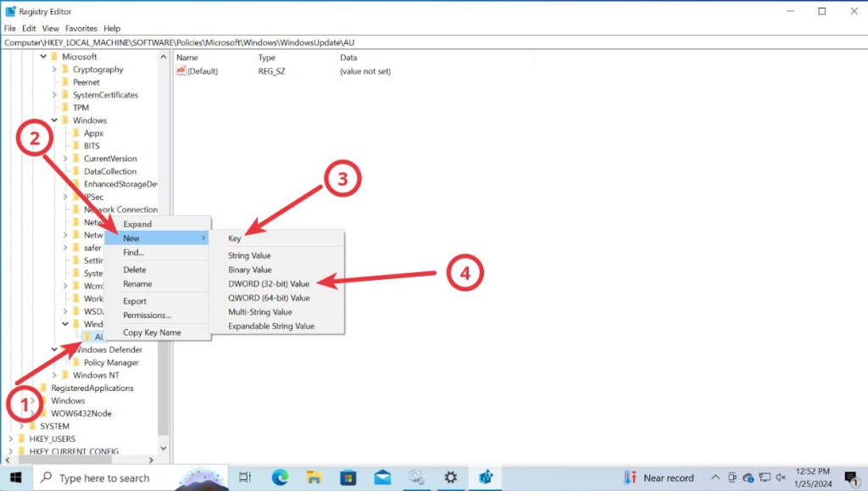The height and width of the screenshot is (491, 868).
Task: Expand the HKEY_USERS hive
Action: coord(10,438)
